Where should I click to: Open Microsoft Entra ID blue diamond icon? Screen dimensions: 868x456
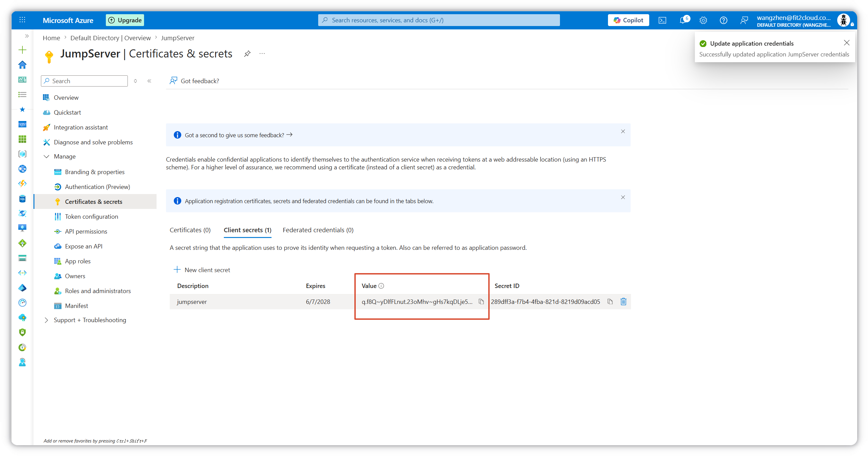(22, 288)
